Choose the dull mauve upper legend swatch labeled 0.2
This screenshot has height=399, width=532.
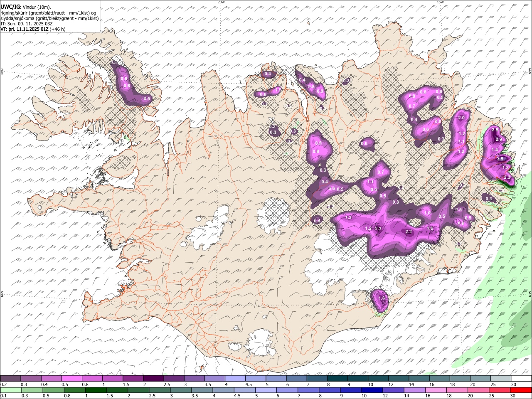11,379
